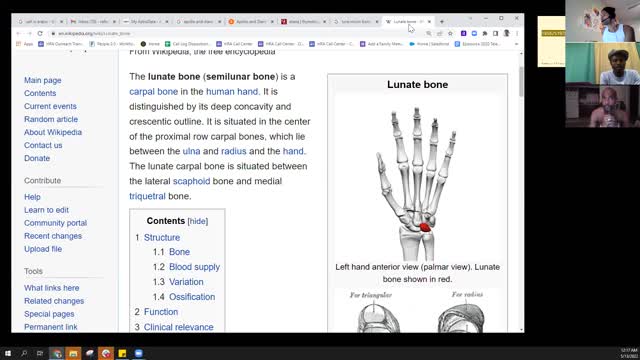The height and width of the screenshot is (360, 640).
Task: Open a new browser tab
Action: [x=442, y=21]
